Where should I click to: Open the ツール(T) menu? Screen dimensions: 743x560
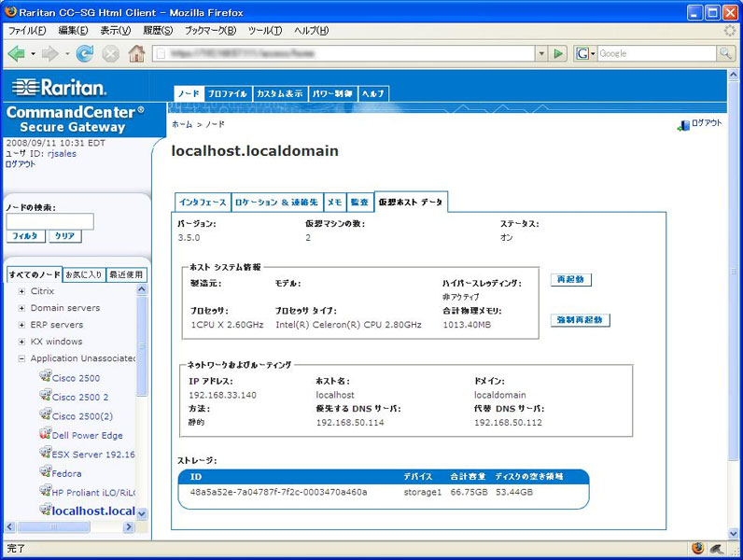coord(265,31)
